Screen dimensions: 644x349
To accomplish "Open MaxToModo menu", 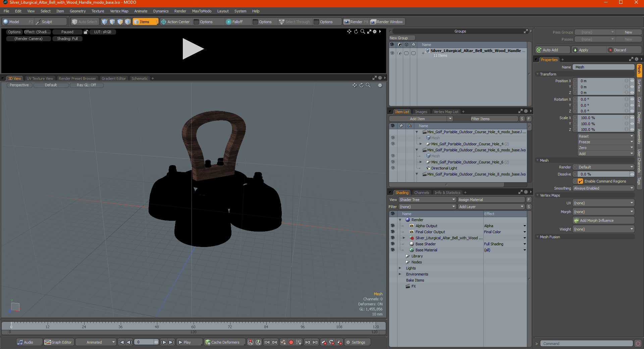I will [202, 11].
